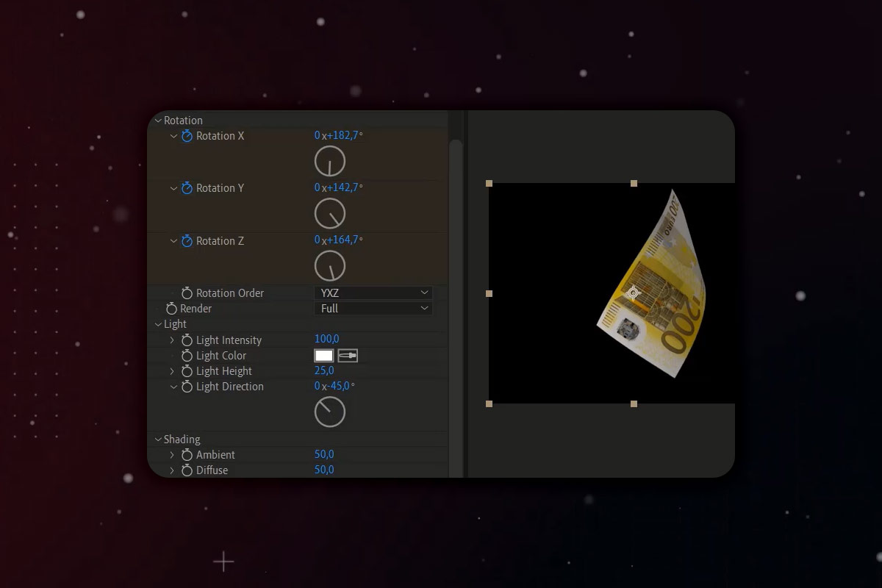
Task: Enable the Render stopwatch
Action: coord(171,309)
